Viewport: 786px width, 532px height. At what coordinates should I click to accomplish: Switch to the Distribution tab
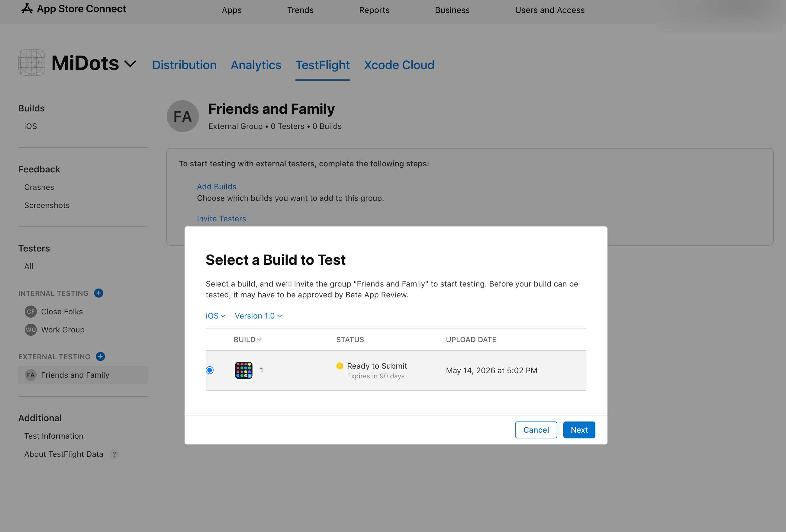(x=184, y=65)
